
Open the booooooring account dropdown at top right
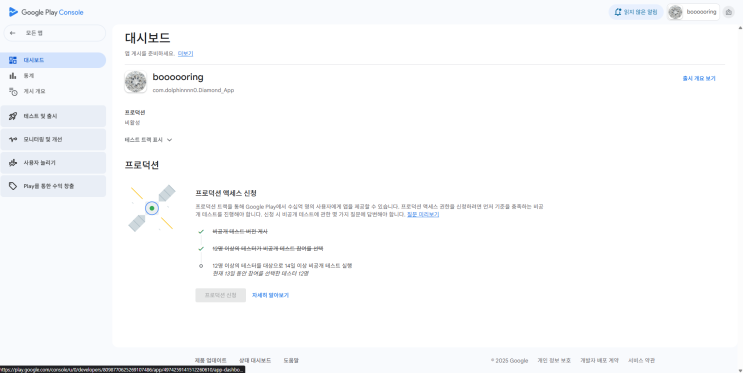click(693, 12)
